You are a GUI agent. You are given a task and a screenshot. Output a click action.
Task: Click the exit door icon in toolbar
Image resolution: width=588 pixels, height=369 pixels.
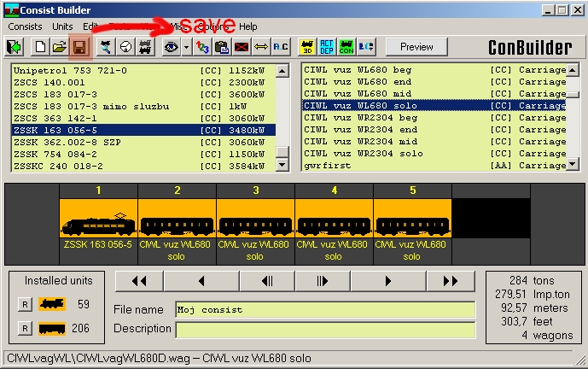click(15, 47)
